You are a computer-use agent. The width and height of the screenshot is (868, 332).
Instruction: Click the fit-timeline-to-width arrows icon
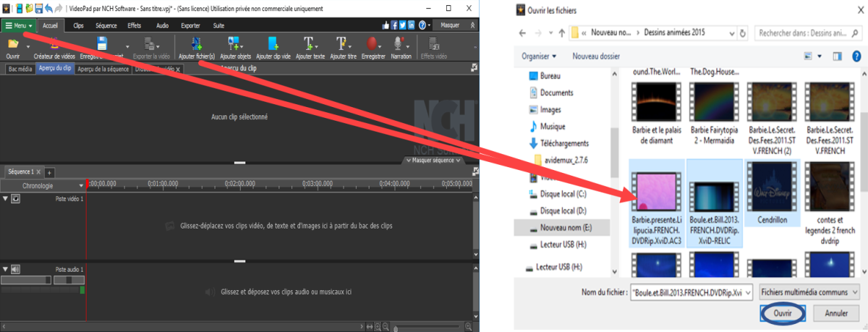370,328
